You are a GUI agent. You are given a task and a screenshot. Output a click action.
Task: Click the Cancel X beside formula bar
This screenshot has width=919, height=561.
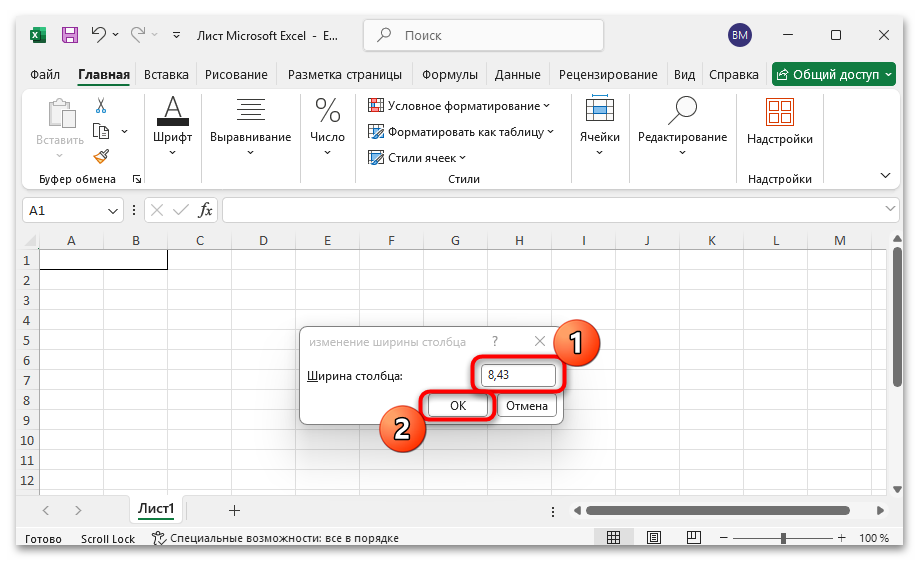[x=156, y=210]
